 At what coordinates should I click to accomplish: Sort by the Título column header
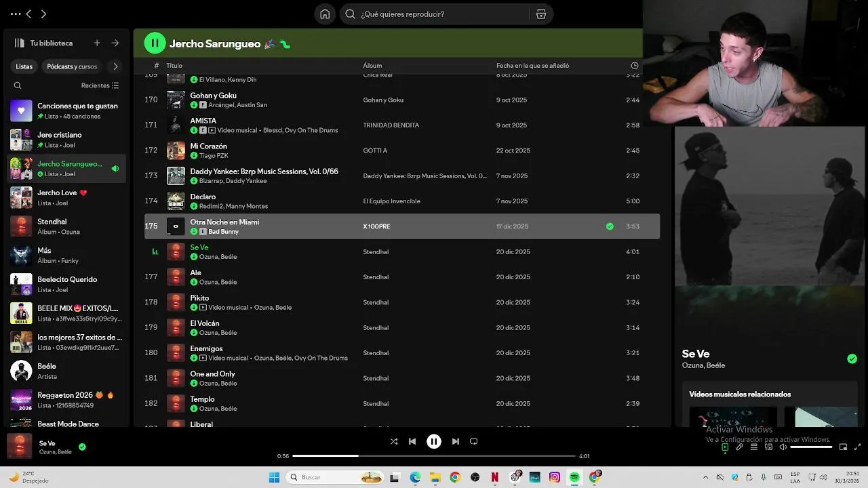pyautogui.click(x=174, y=66)
